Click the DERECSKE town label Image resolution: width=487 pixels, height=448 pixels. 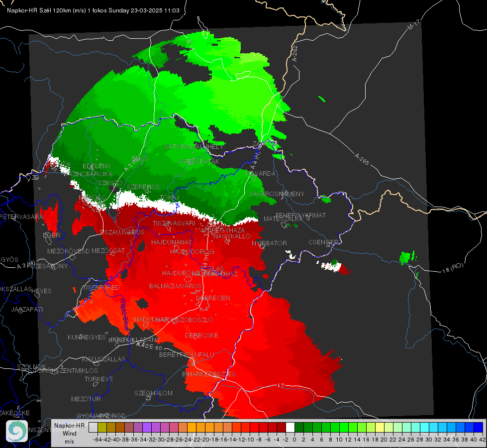pos(201,336)
